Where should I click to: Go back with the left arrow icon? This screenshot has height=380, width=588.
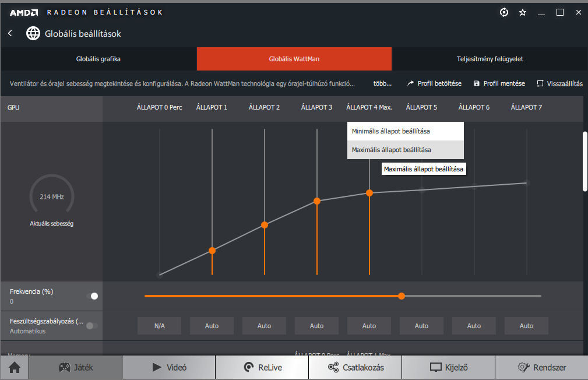(x=10, y=33)
